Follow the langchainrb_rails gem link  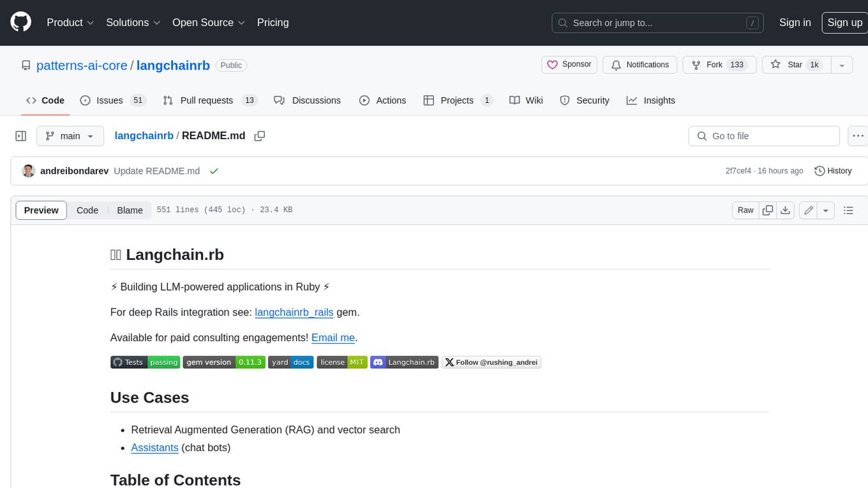pyautogui.click(x=294, y=312)
